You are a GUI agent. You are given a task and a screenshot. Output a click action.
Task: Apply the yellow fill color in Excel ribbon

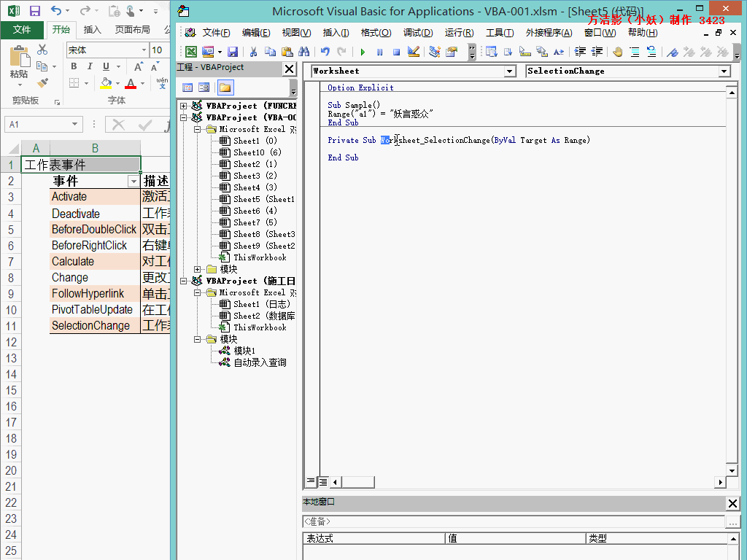coord(107,83)
